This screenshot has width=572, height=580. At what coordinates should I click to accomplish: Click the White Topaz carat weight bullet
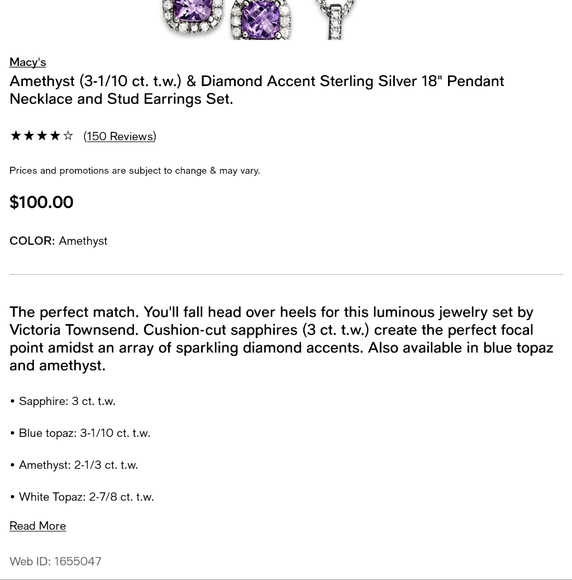pos(82,496)
